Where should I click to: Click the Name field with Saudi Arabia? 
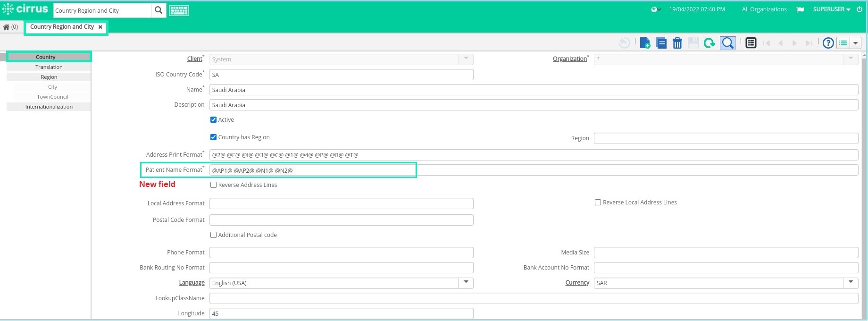(534, 90)
